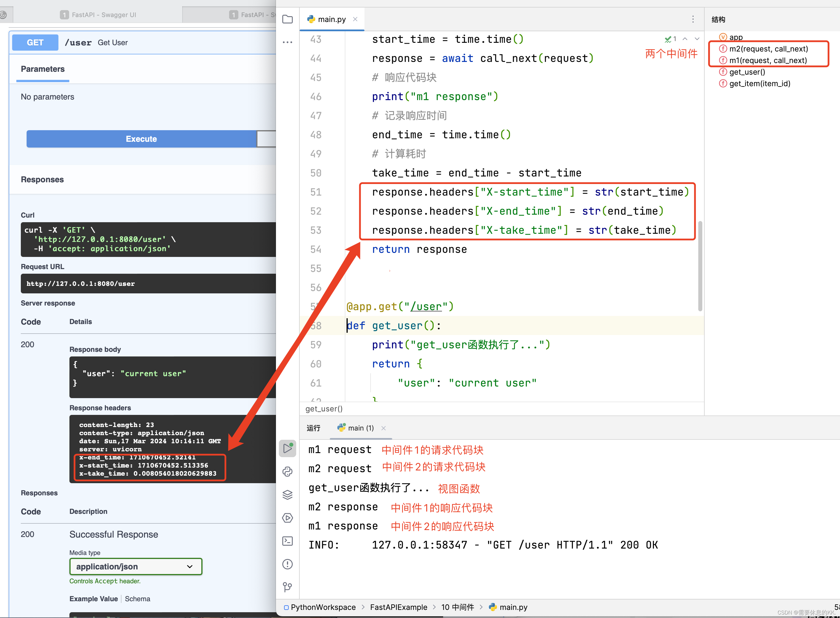
Task: Click the 'def get_user():' code line
Action: (394, 326)
